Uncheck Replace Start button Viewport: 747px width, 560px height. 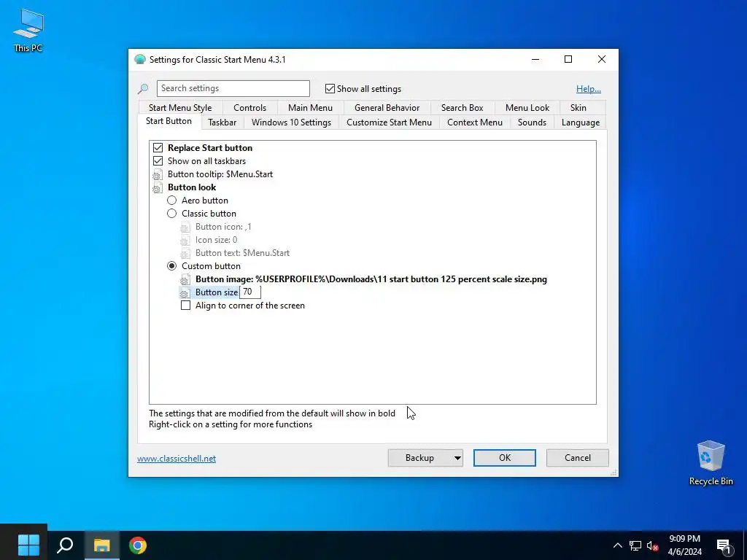click(x=158, y=148)
